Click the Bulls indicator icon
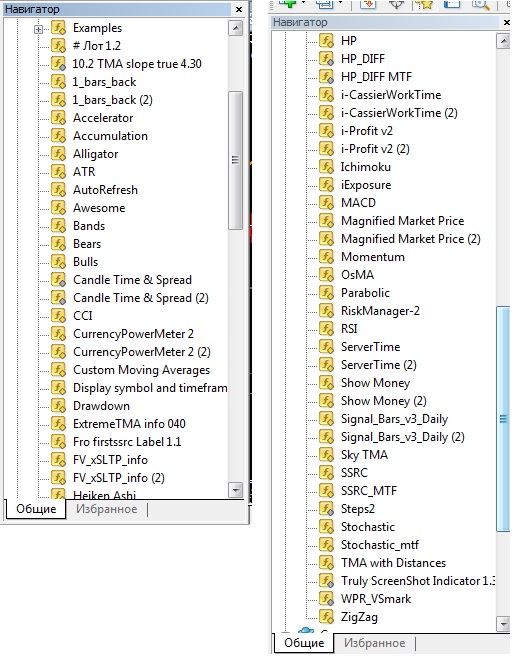Image resolution: width=524 pixels, height=656 pixels. click(59, 262)
